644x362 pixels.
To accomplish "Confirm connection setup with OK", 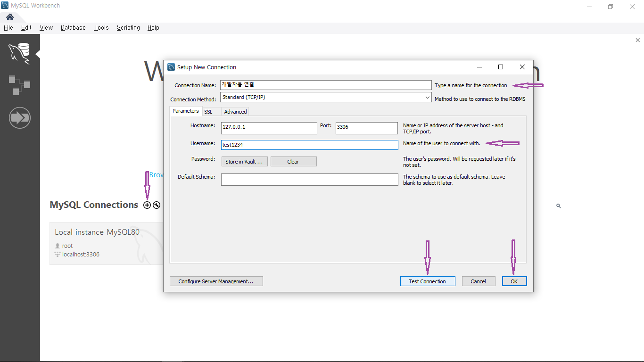I will click(514, 281).
